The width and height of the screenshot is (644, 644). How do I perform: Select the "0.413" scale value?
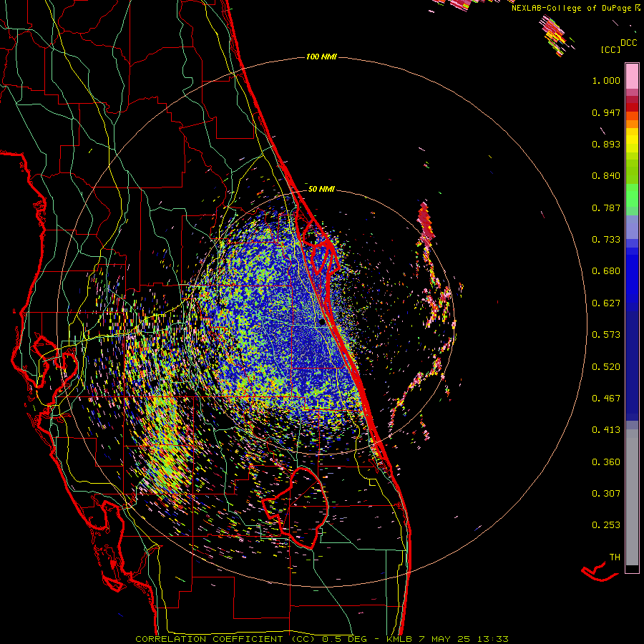click(x=606, y=430)
